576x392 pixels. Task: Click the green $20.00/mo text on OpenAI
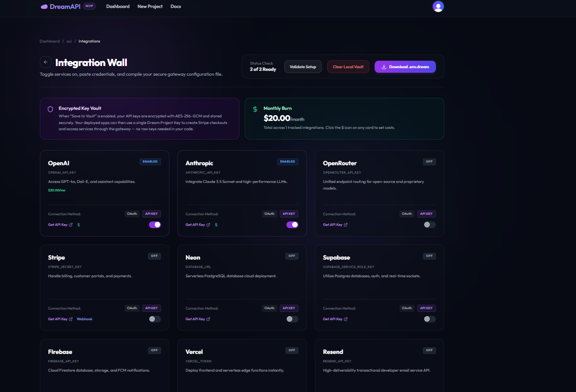coord(57,190)
